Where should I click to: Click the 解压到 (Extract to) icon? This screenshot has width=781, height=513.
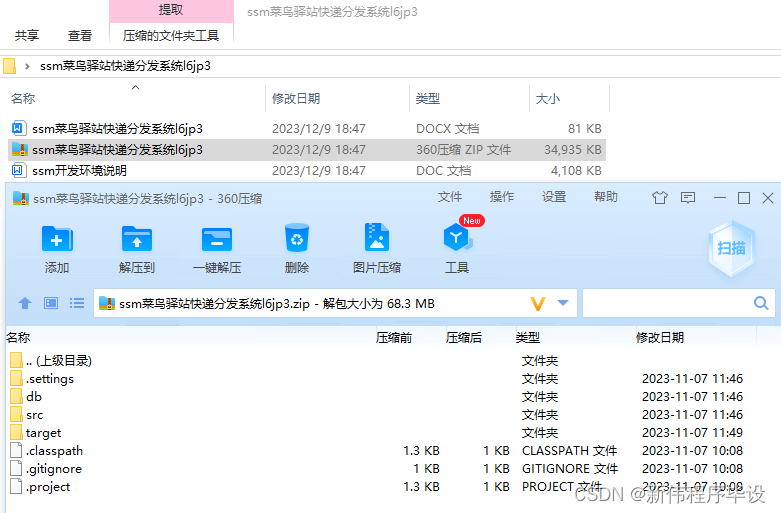click(x=136, y=239)
